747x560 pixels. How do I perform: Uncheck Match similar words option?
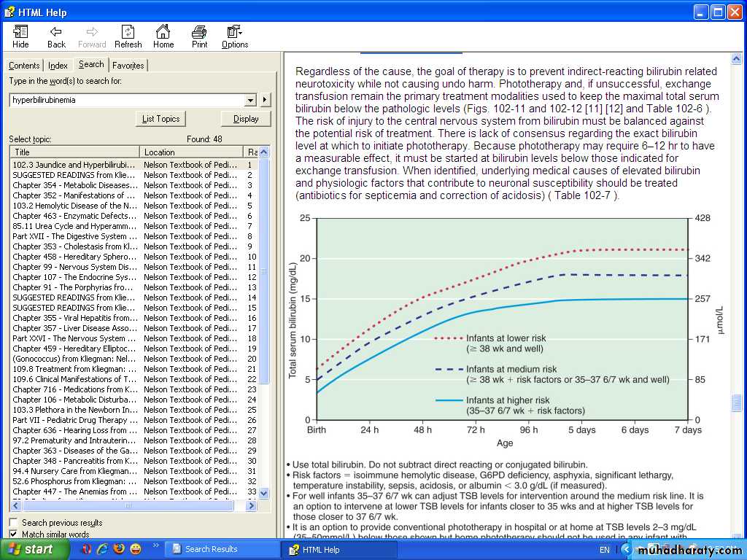point(14,534)
